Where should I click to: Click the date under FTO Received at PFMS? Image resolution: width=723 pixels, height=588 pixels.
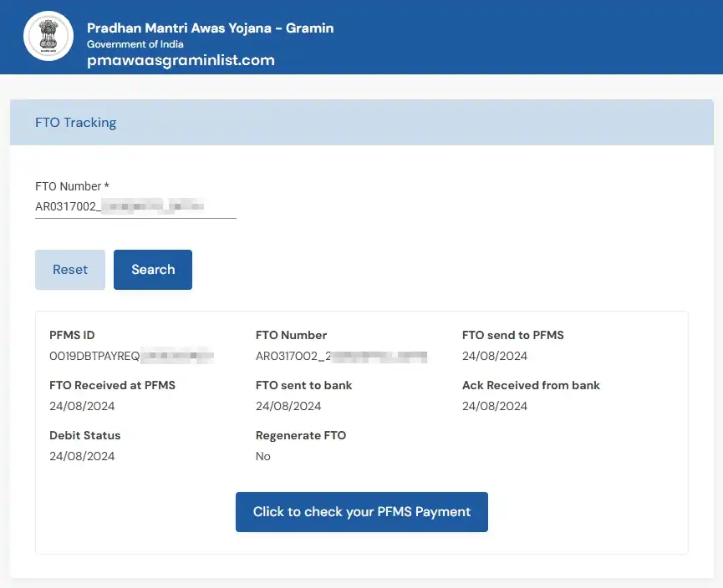[82, 407]
